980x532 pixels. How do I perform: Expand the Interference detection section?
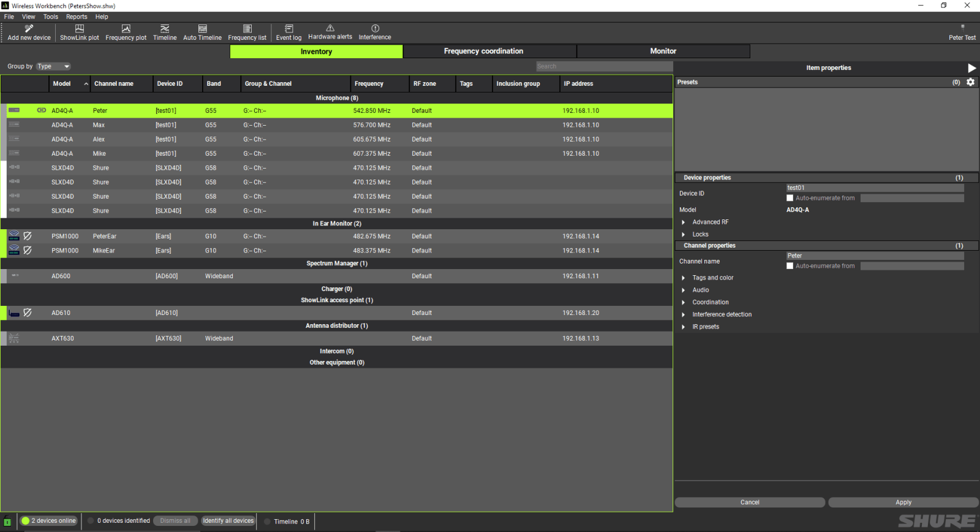pos(684,315)
